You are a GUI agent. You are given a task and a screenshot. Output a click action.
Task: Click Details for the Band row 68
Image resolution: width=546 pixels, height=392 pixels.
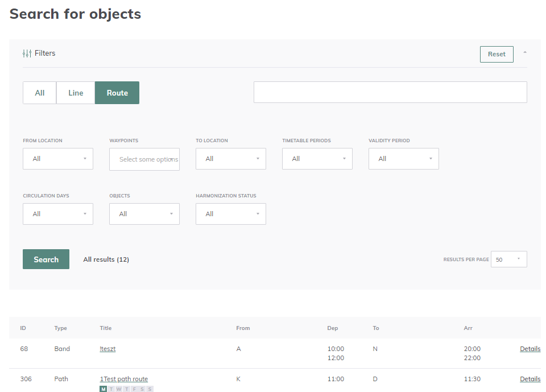(530, 349)
